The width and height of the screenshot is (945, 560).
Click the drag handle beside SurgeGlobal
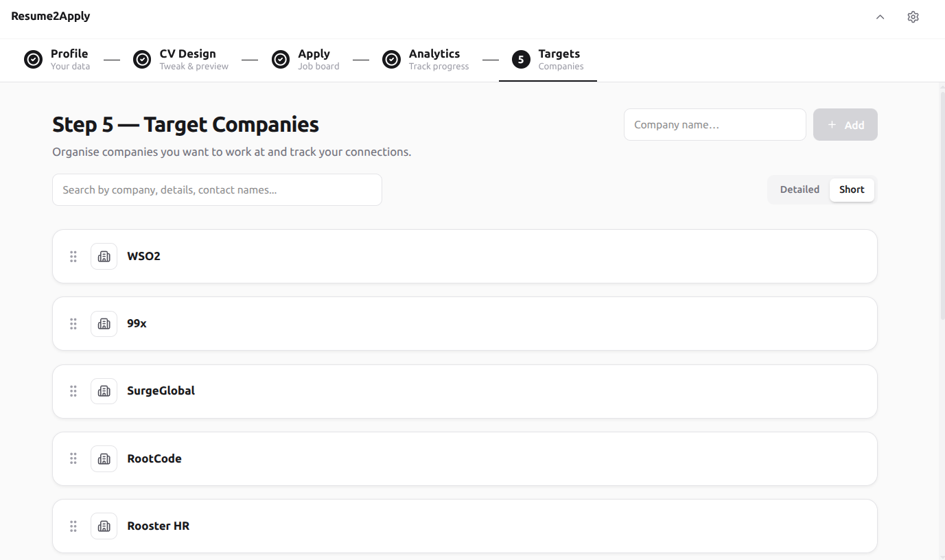73,390
